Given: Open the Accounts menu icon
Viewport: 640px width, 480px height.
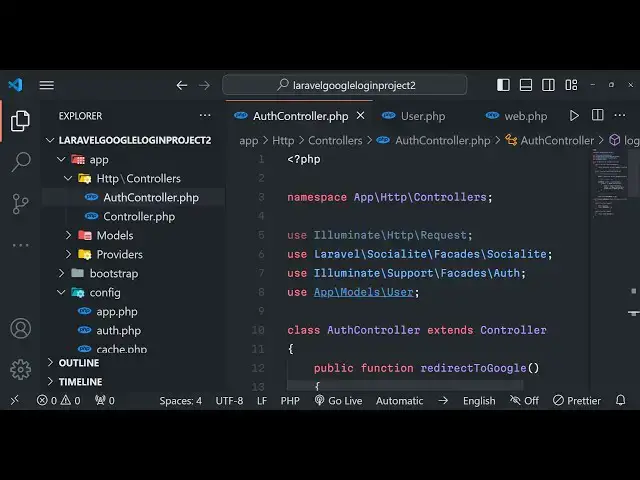Looking at the screenshot, I should coord(20,329).
